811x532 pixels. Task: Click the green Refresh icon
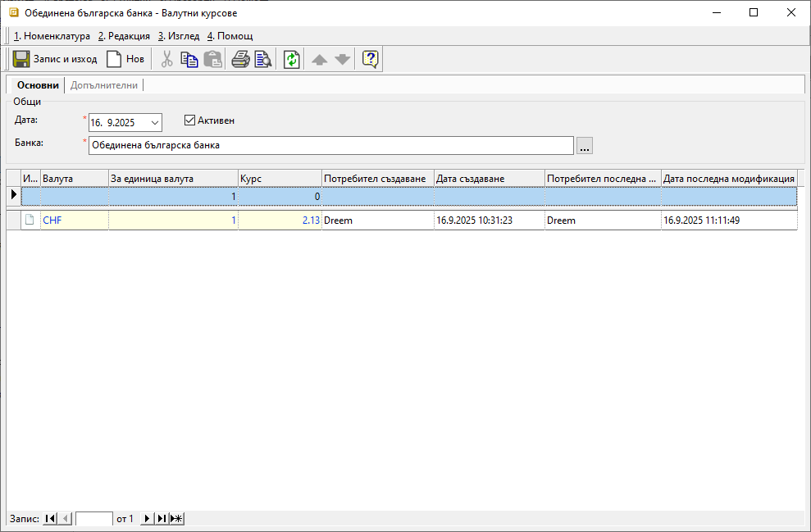292,59
